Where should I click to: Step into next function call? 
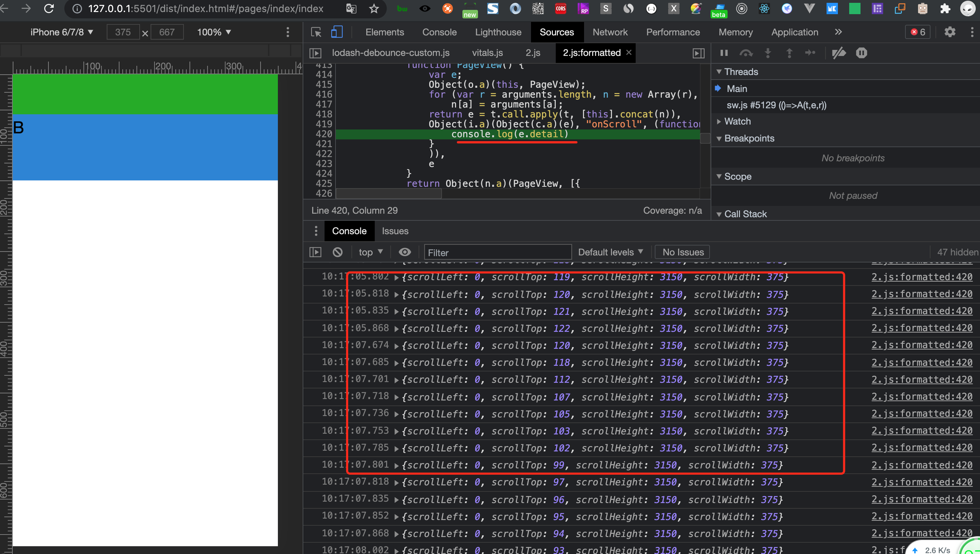(x=768, y=53)
